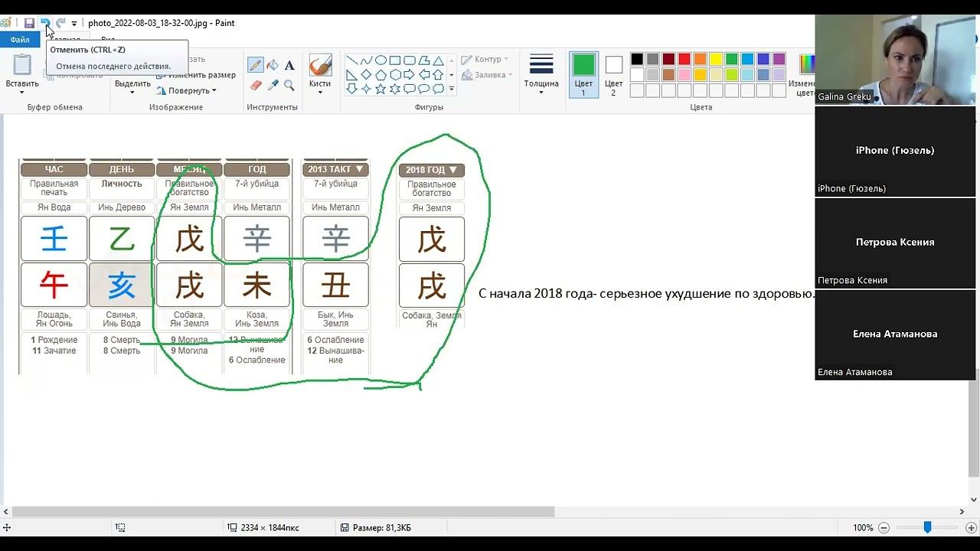Open the Контур outline dropdown
The height and width of the screenshot is (551, 980).
pos(485,59)
